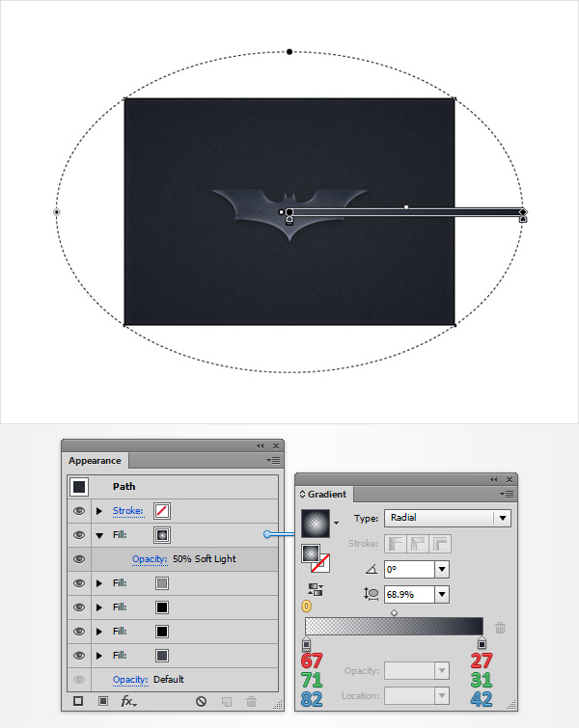The width and height of the screenshot is (579, 728).
Task: Click the gradient angle input field
Action: coord(410,569)
